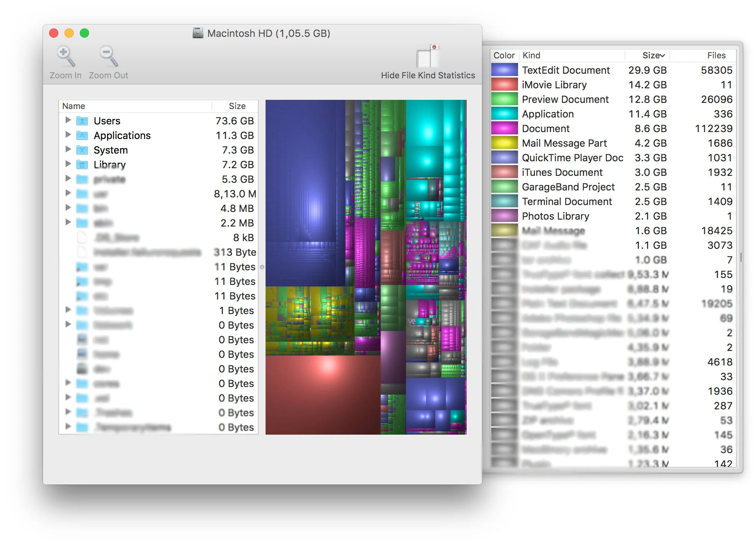The image size is (756, 546).
Task: Click the private folder icon
Action: [x=82, y=179]
